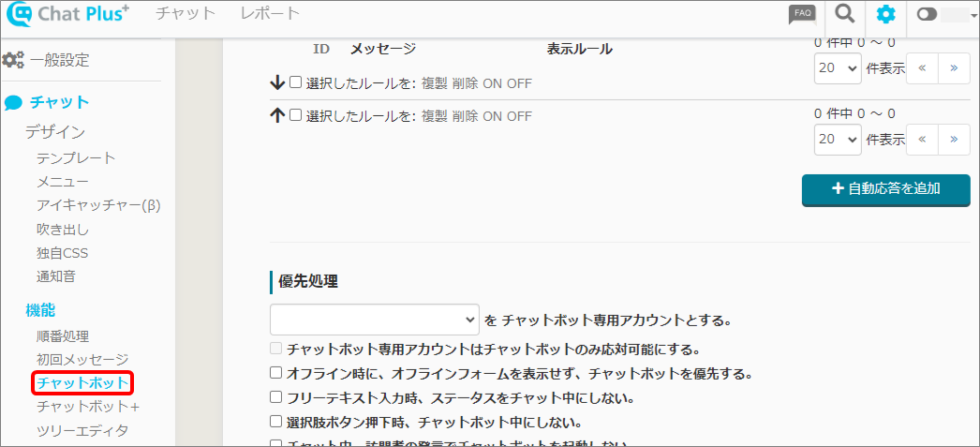
Task: Open the upper 20 件表示 page size dropdown
Action: click(x=838, y=67)
